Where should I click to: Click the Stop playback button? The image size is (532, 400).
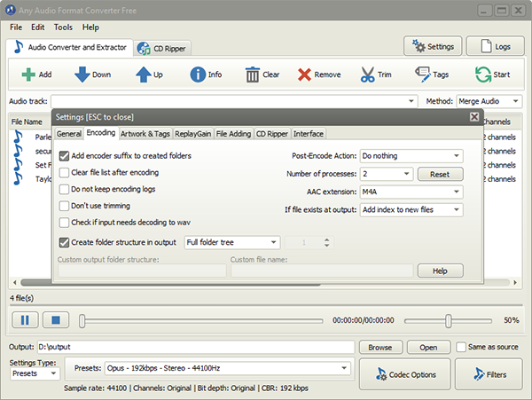tap(56, 320)
